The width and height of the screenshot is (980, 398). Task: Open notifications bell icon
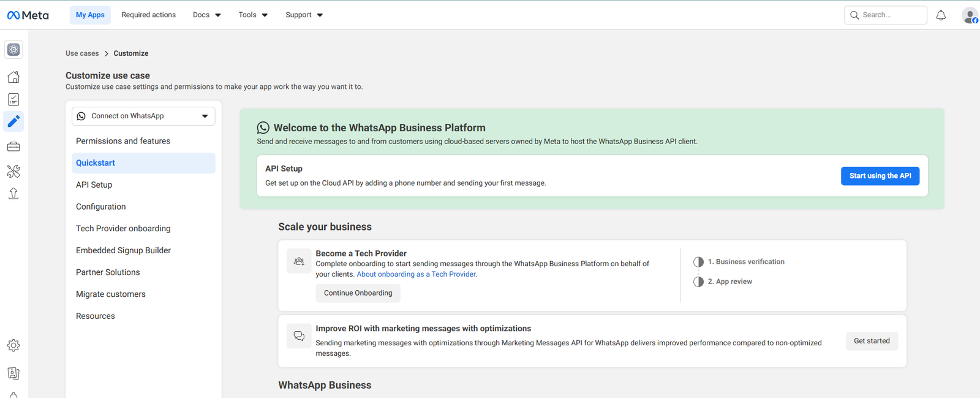tap(941, 15)
